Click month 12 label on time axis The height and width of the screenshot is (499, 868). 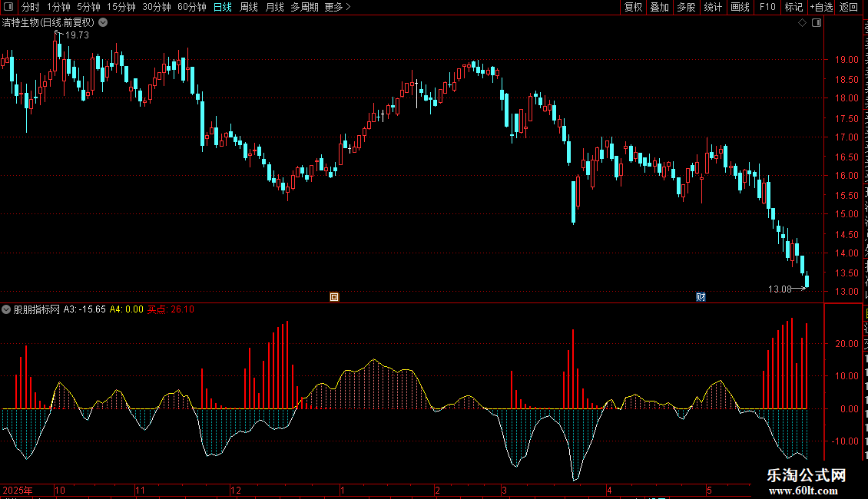pyautogui.click(x=236, y=490)
